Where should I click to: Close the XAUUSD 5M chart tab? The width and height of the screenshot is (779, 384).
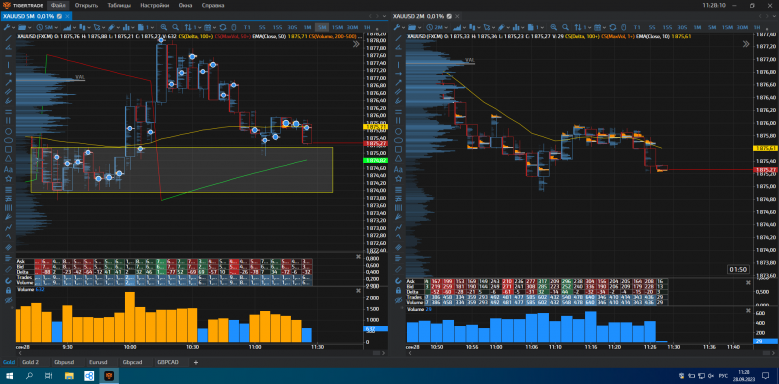click(x=67, y=16)
